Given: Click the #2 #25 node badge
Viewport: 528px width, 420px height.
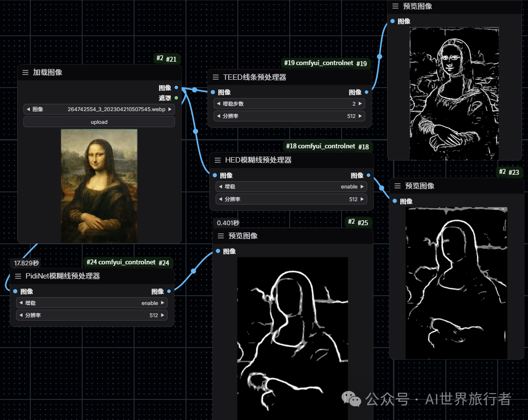Looking at the screenshot, I should 358,222.
